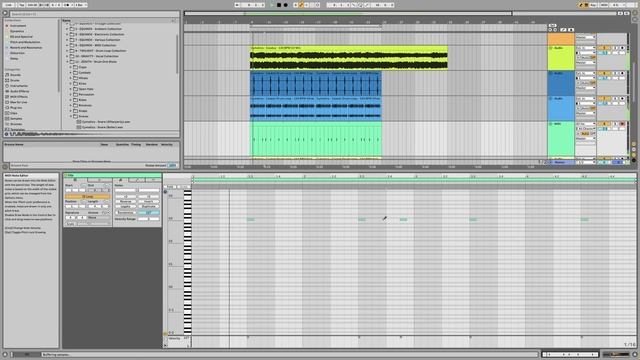Deactivate the yellow-green Audio track activator
Viewport: 640px width, 360px height.
[x=603, y=48]
